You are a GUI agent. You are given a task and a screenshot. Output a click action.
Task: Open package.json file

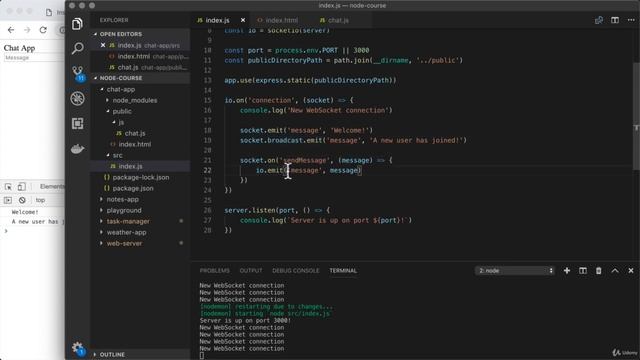point(133,189)
